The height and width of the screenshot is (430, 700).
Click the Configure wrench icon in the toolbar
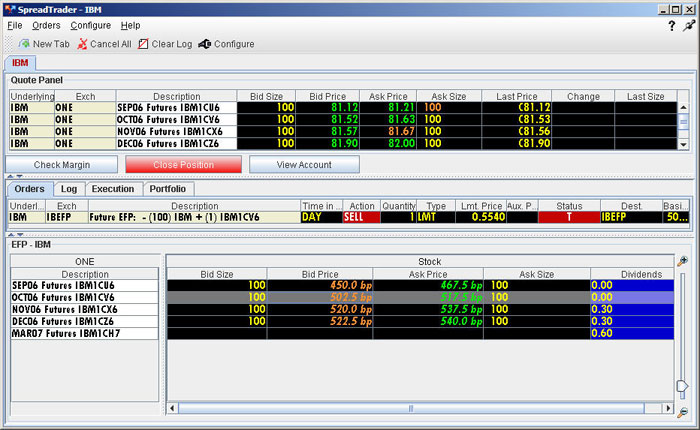point(204,44)
